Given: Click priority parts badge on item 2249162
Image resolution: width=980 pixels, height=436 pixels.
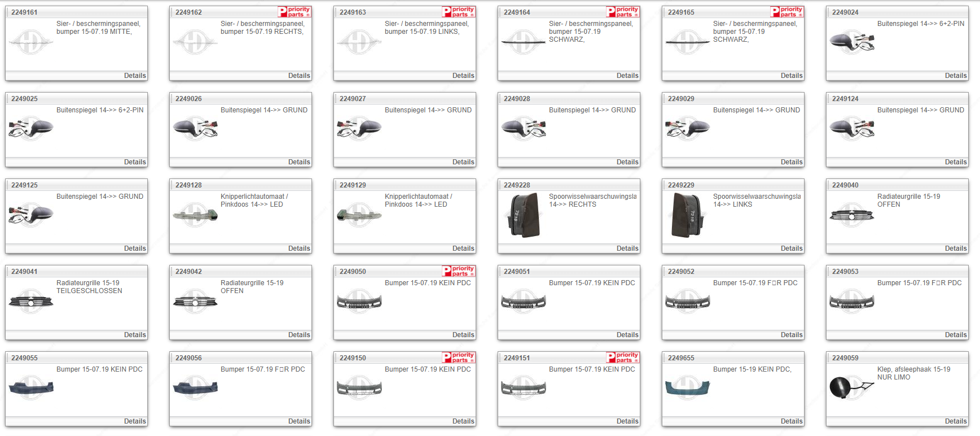Looking at the screenshot, I should pos(294,12).
